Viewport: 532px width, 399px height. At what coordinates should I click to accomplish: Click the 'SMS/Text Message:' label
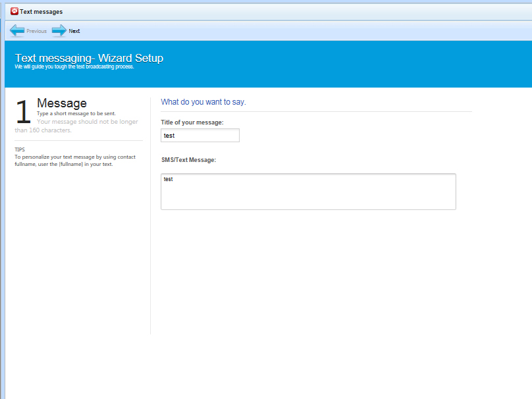click(189, 160)
